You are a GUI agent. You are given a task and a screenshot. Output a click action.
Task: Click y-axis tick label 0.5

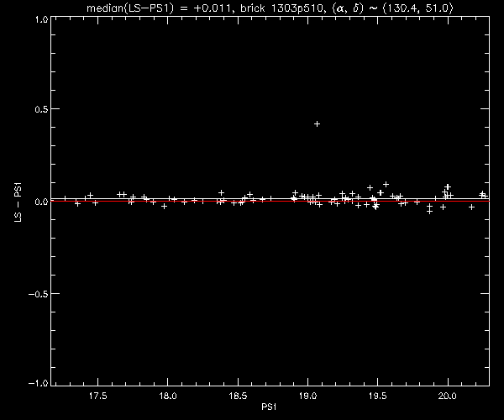coord(41,109)
